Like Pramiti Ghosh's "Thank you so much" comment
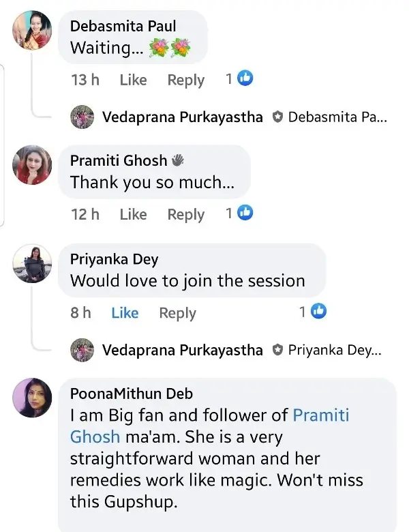The image size is (409, 532). tap(133, 214)
